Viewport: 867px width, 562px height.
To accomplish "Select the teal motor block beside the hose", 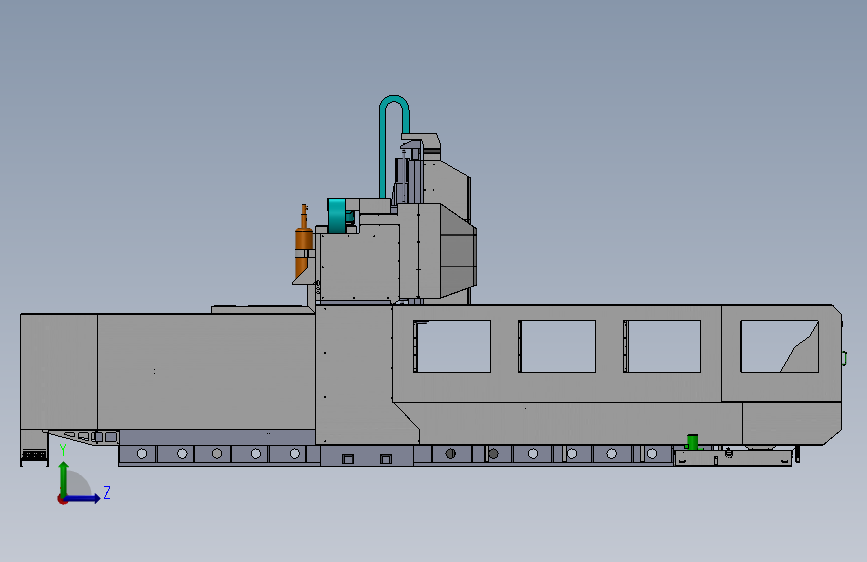I will [337, 215].
